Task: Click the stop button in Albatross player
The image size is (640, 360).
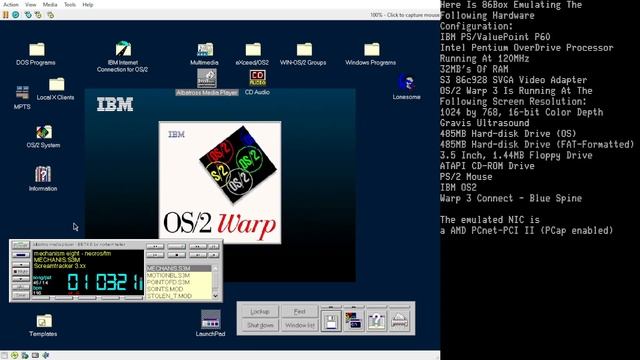Action: (176, 255)
